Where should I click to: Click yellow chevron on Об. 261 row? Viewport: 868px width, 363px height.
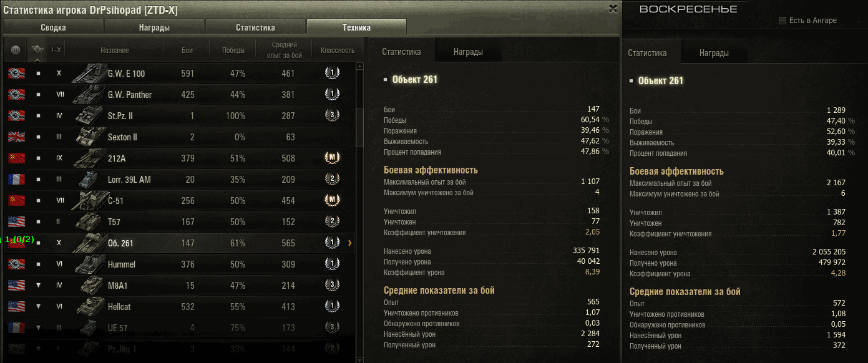tap(349, 243)
